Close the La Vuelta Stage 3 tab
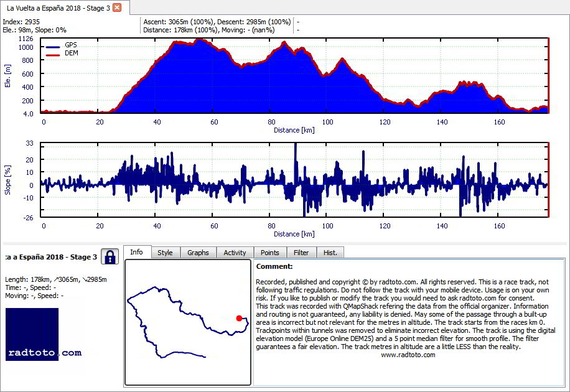This screenshot has width=570, height=392. coord(117,7)
